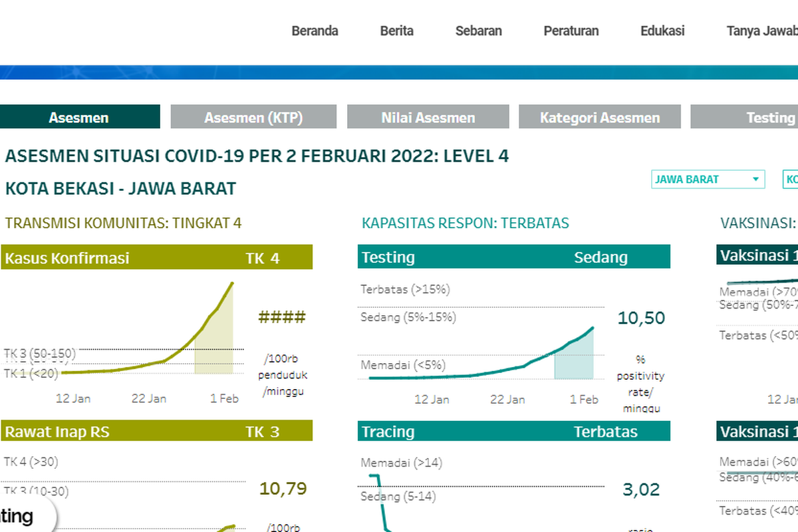Open the Nilai Asesmen tab
Screen dimensions: 798x532
click(x=427, y=116)
